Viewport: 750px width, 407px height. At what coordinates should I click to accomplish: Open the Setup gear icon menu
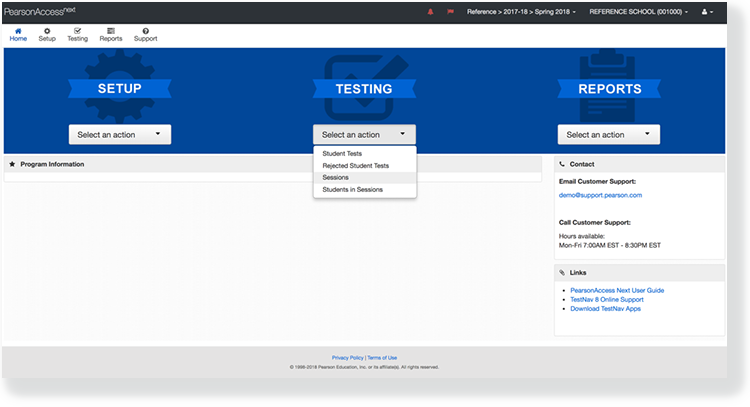(47, 31)
